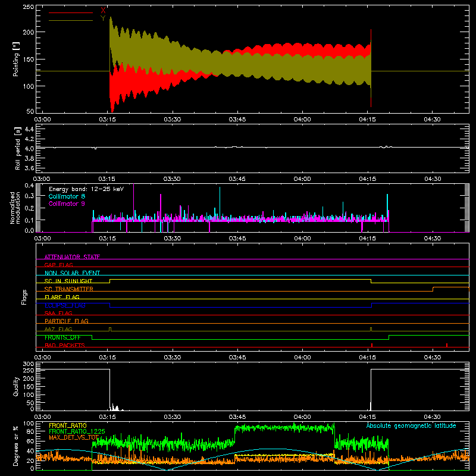
Task: Click the SC_TRANSMITTER flag label
Action: 69,289
